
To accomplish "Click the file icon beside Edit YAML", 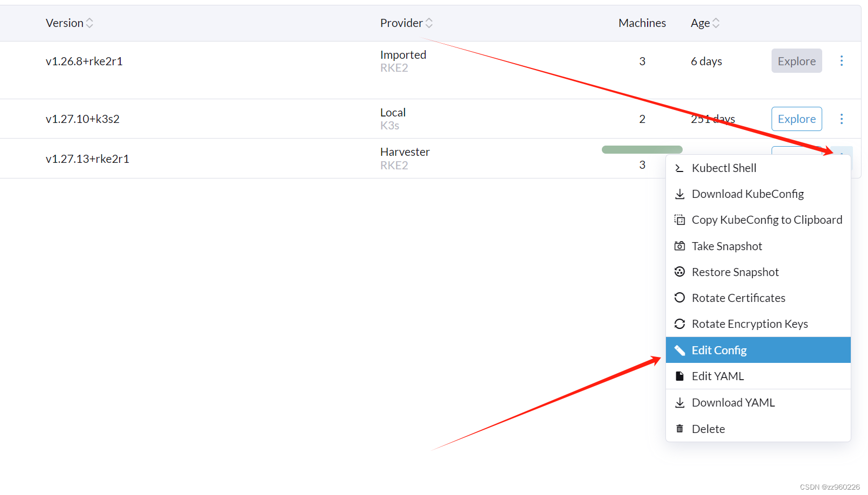I will point(679,376).
